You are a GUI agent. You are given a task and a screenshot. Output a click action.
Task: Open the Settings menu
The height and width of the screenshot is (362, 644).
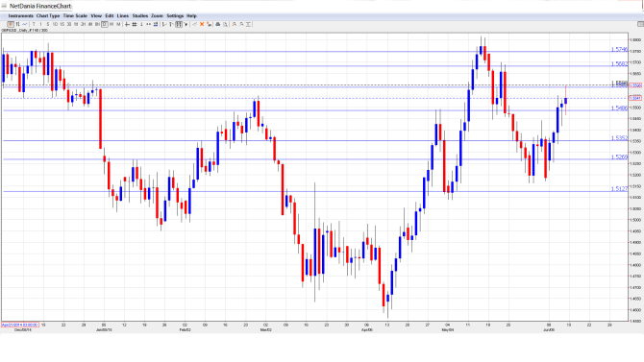click(175, 16)
